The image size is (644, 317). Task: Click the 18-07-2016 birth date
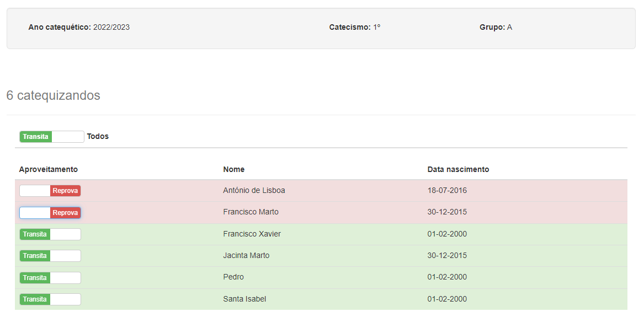(x=447, y=191)
